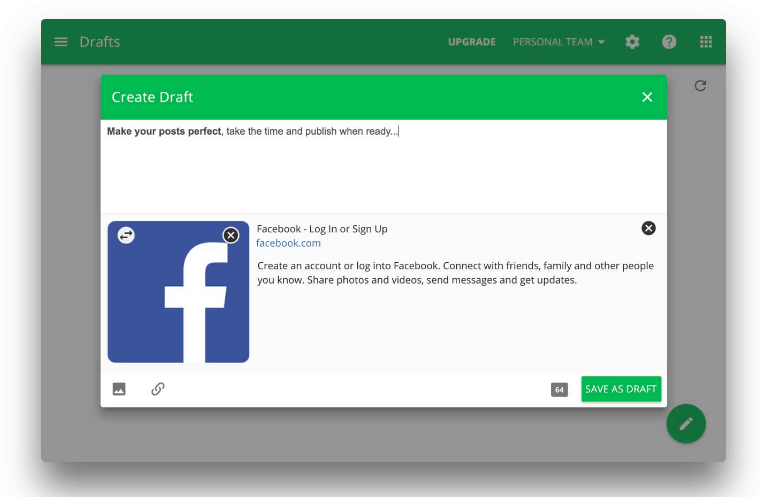Close the Create Draft dialog
761x497 pixels.
click(x=647, y=97)
